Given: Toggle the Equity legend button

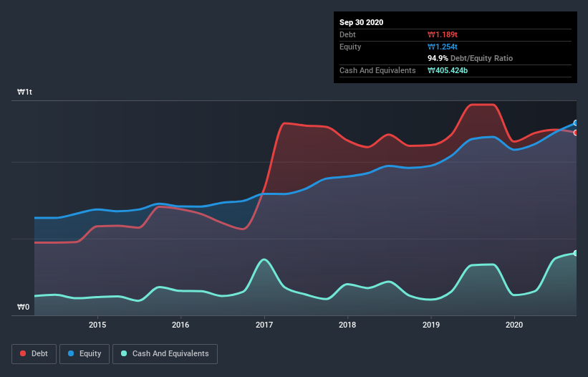Looking at the screenshot, I should (x=85, y=354).
